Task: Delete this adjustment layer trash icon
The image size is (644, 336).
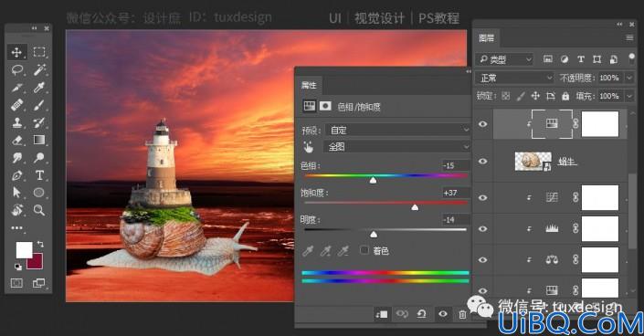Action: pyautogui.click(x=462, y=315)
